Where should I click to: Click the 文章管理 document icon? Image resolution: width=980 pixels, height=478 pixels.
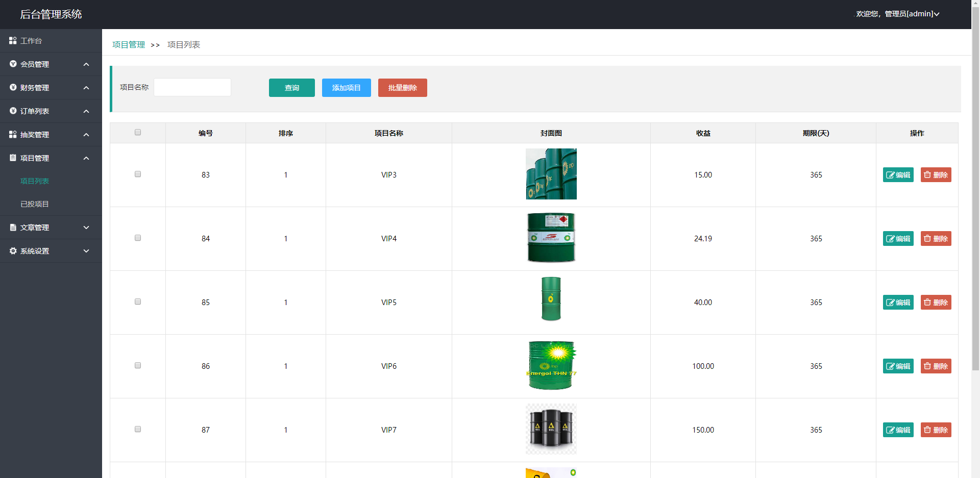tap(13, 227)
